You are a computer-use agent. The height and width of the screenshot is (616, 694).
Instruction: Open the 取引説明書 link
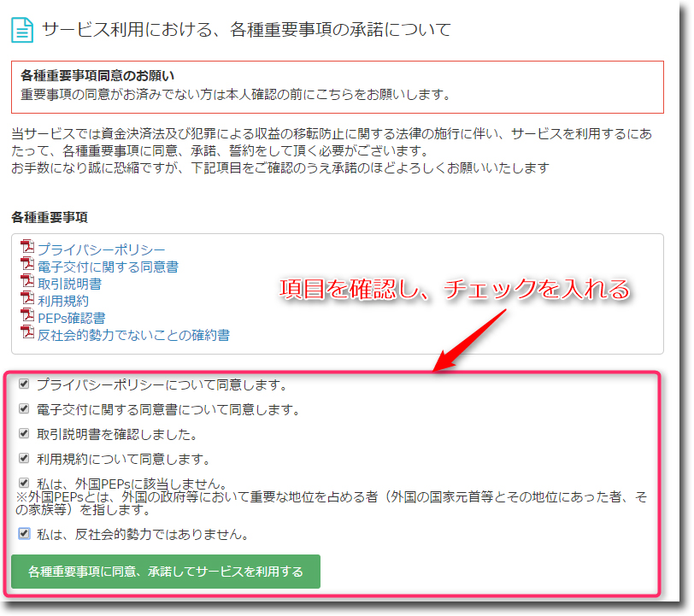coord(69,285)
